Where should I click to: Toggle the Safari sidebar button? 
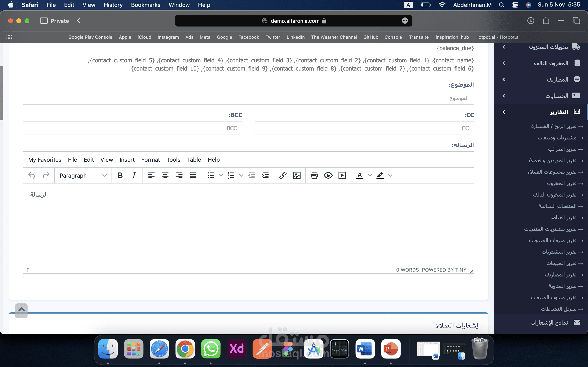point(44,21)
